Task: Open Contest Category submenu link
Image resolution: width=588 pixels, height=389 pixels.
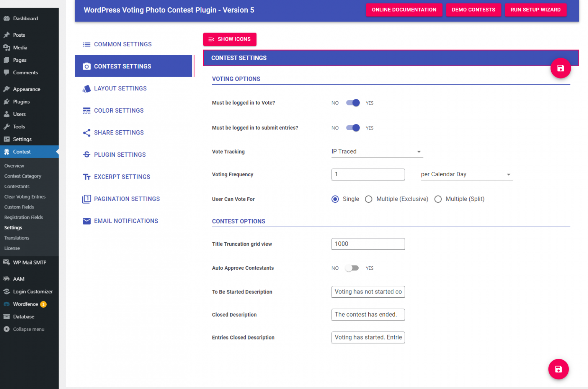Action: pyautogui.click(x=23, y=176)
